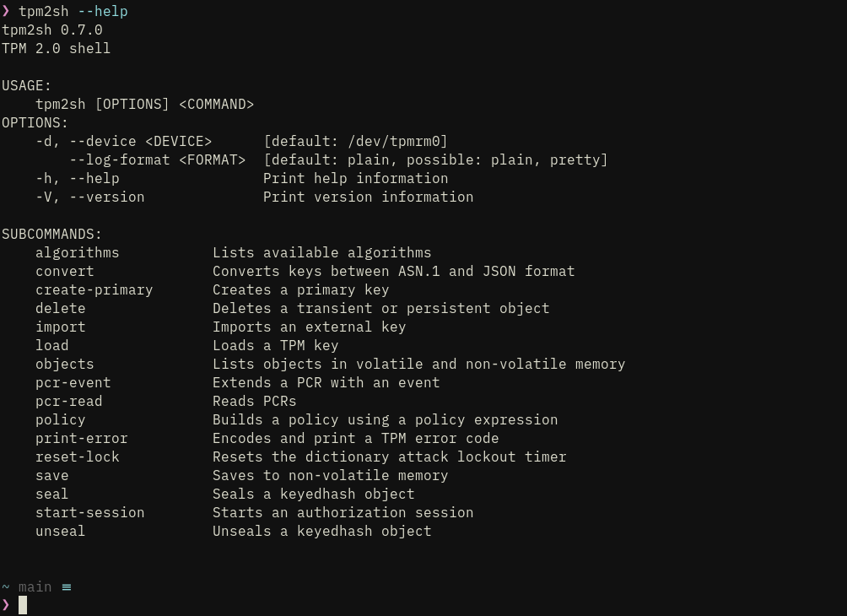The width and height of the screenshot is (847, 616).
Task: Click the '--device <DEVICE>' option
Action: point(140,142)
